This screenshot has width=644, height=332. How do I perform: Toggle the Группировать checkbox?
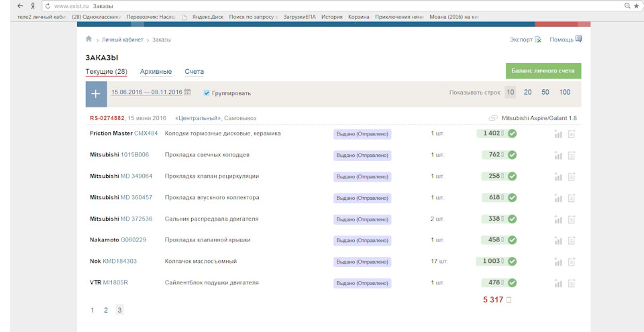(x=207, y=93)
